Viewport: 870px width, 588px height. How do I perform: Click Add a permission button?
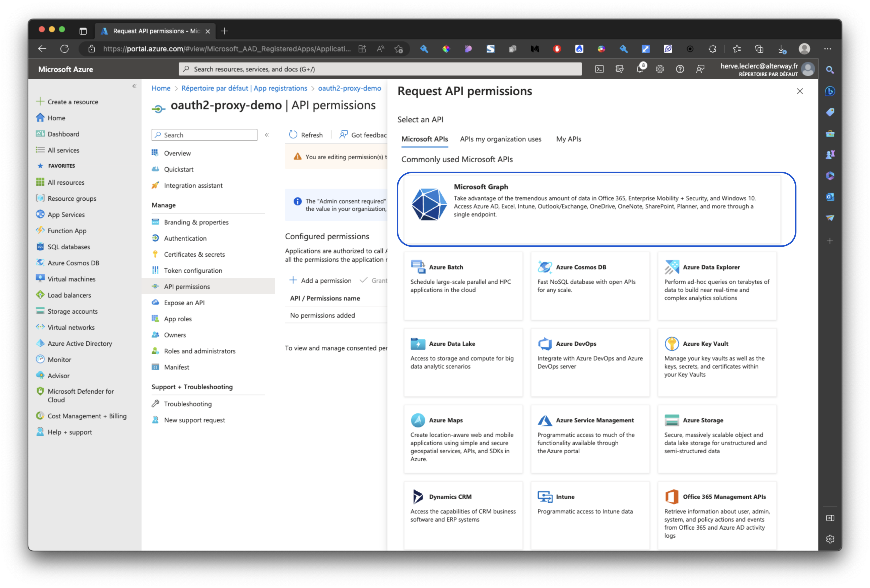[x=320, y=281]
